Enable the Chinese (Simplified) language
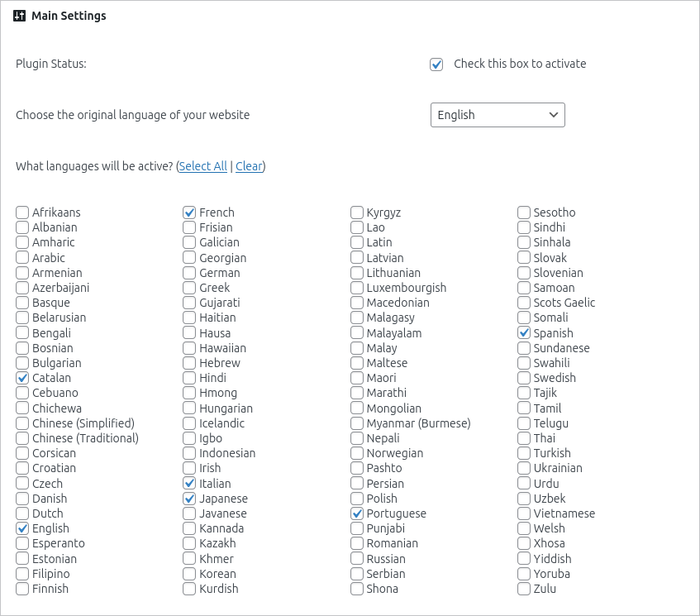The height and width of the screenshot is (616, 700). tap(22, 423)
